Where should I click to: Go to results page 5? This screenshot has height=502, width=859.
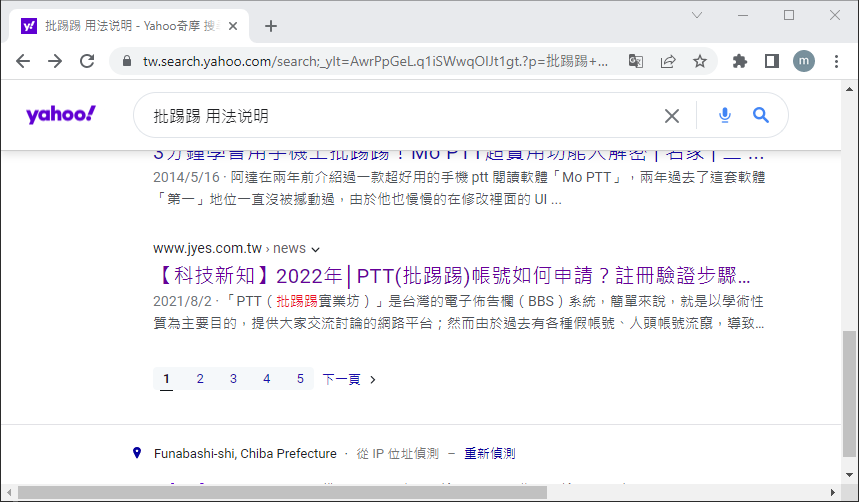(x=300, y=379)
